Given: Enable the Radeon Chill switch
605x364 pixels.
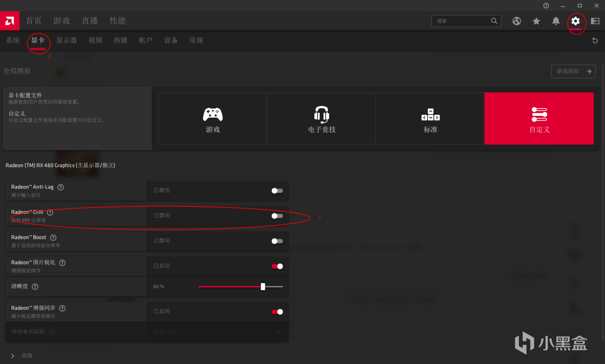Looking at the screenshot, I should 277,216.
